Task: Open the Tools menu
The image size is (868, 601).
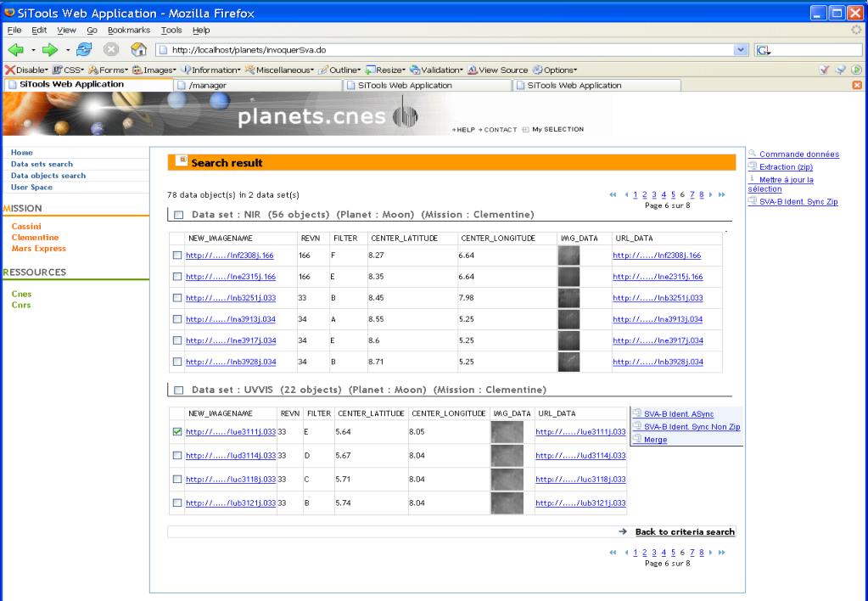Action: pos(171,30)
